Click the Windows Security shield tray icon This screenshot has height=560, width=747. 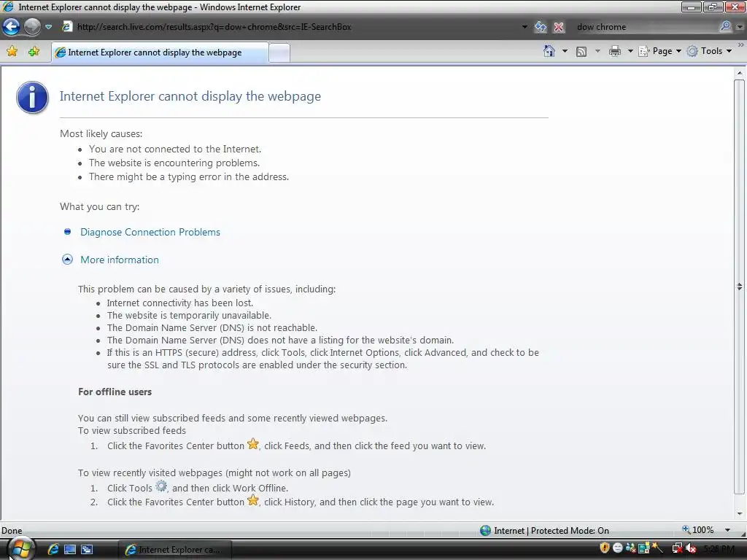click(604, 548)
